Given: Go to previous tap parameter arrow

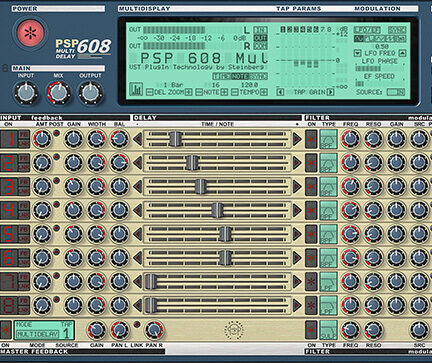Looking at the screenshot, I should (x=281, y=92).
